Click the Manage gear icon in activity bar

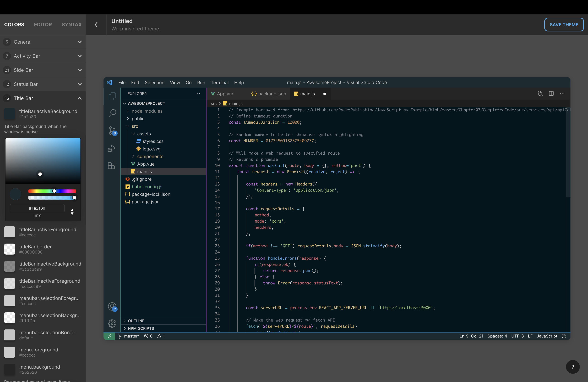(112, 323)
